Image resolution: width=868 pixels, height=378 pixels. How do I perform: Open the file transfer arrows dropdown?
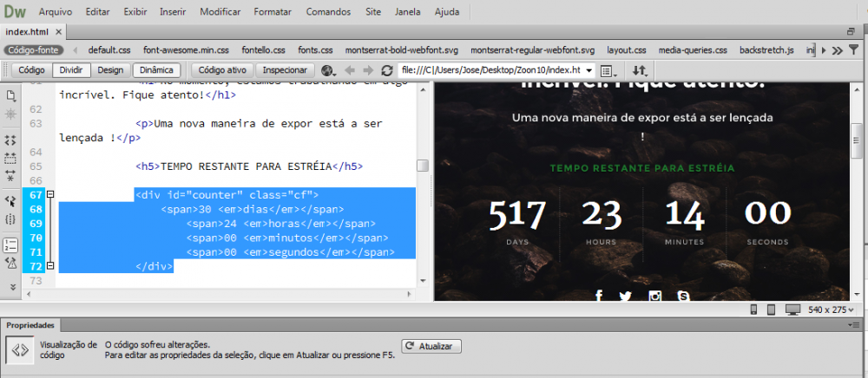click(x=640, y=71)
